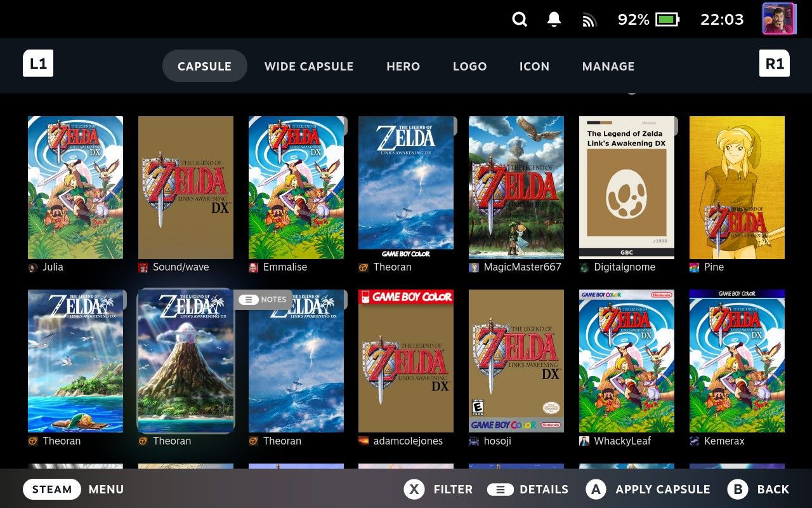The image size is (812, 508).
Task: Select Sound/wave's tan Zelda logo capsule
Action: pos(186,187)
